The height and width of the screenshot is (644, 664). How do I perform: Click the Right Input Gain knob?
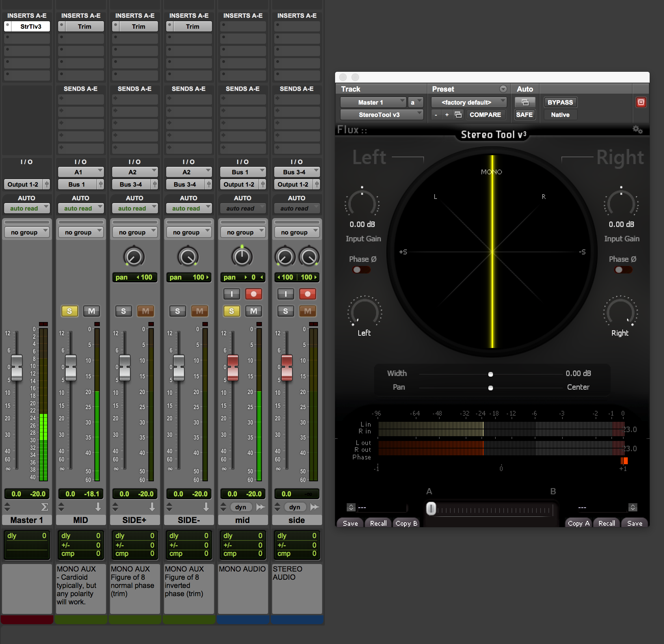[621, 203]
